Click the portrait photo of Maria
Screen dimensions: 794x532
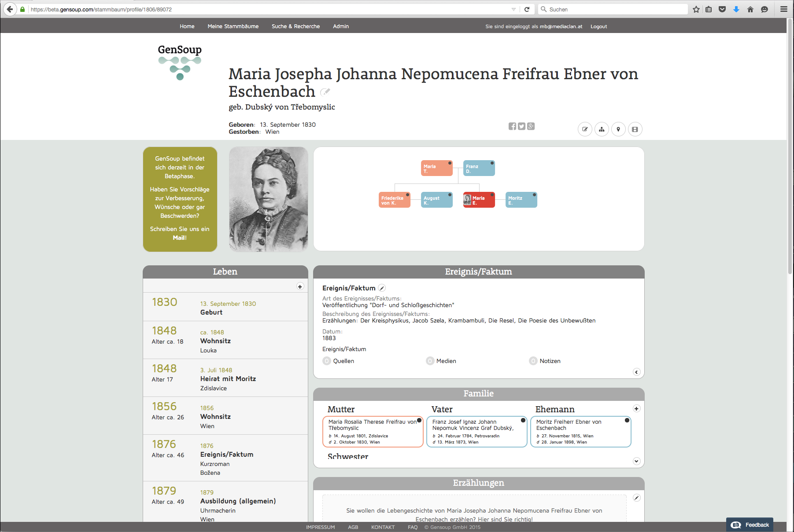(x=268, y=199)
